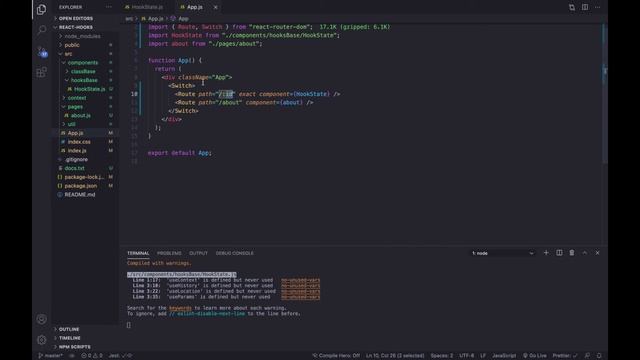Click the editor vertical scrollbar

pyautogui.click(x=605, y=94)
